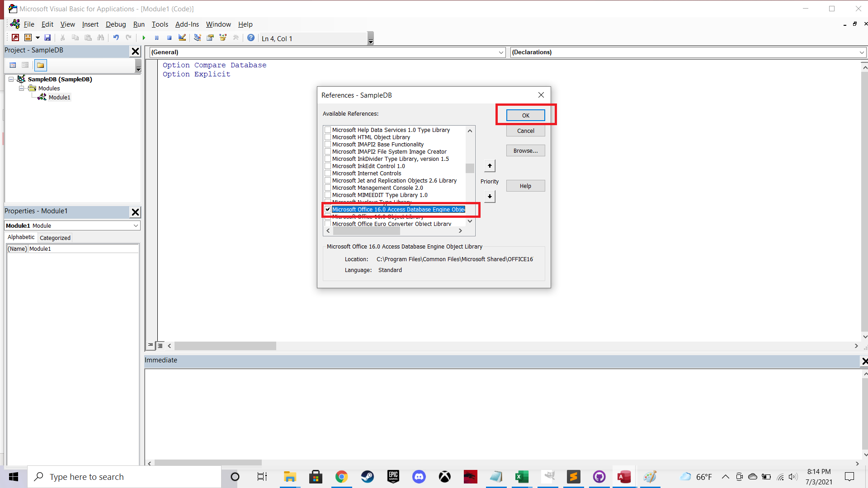Click the Priority down arrow button

pos(490,197)
